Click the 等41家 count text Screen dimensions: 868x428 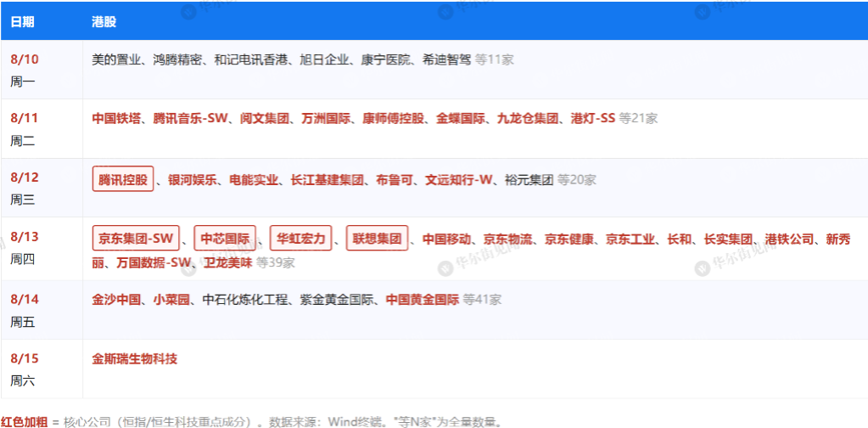[482, 300]
